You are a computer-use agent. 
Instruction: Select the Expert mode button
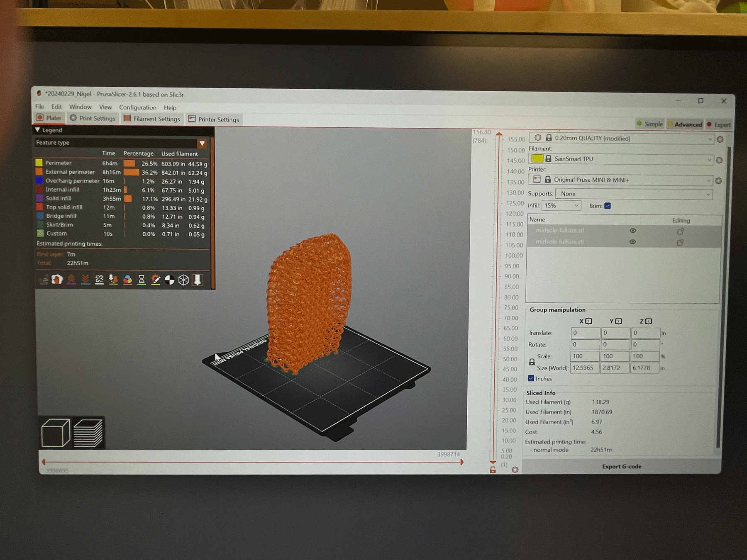pos(719,124)
